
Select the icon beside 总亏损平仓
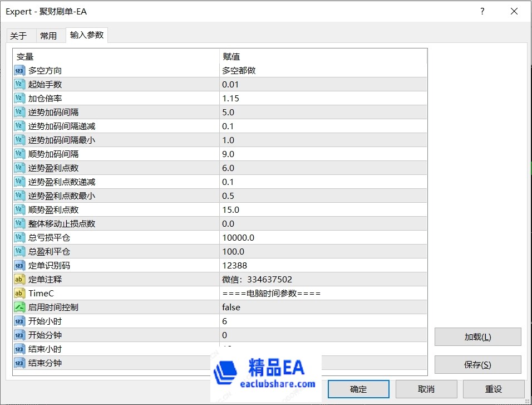[x=19, y=237]
